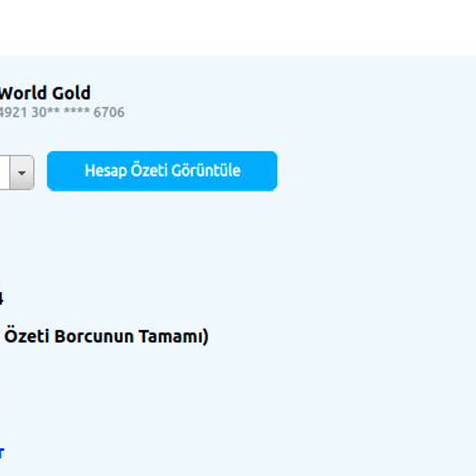Click the partial blue link at bottom left
This screenshot has height=476, width=476.
[x=1, y=452]
